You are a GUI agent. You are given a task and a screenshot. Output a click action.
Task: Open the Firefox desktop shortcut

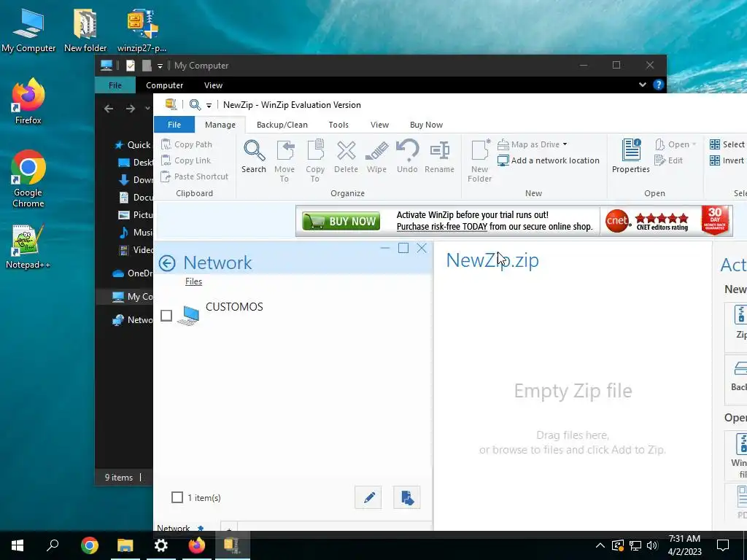pyautogui.click(x=28, y=102)
